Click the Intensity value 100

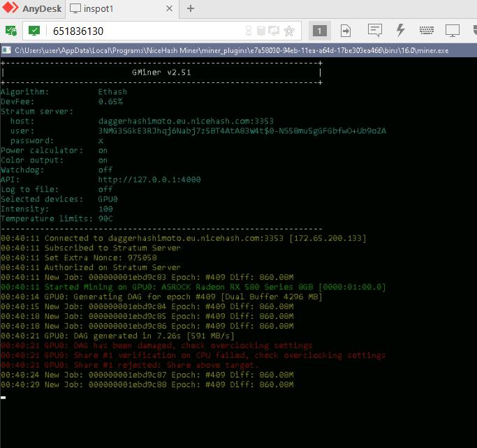[x=105, y=209]
